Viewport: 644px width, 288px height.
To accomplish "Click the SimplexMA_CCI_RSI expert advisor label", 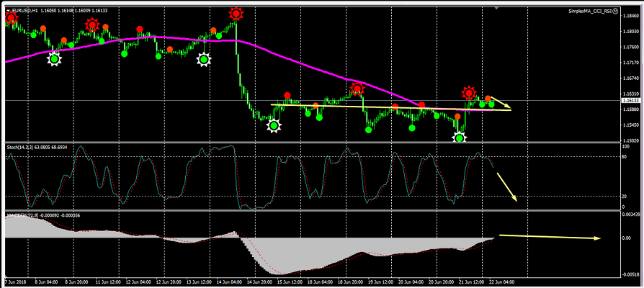I will tap(589, 11).
